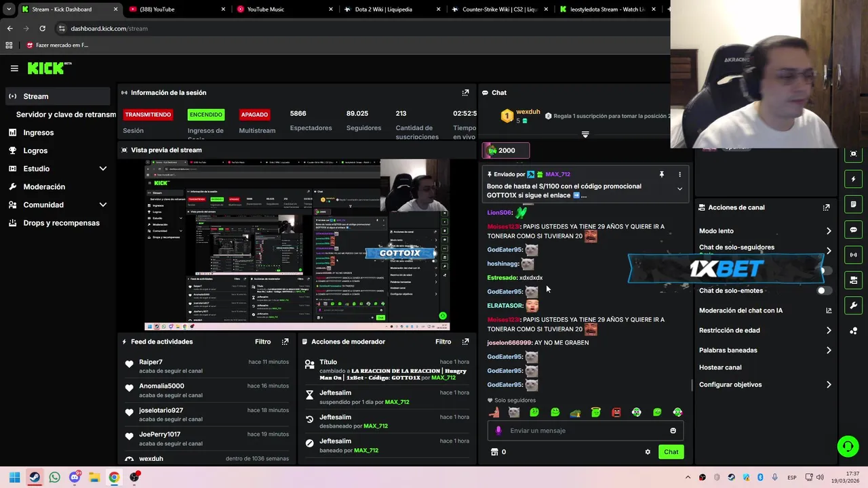Open Filtro in Feed de actividades
Screen dimensions: 868x488
(x=262, y=342)
